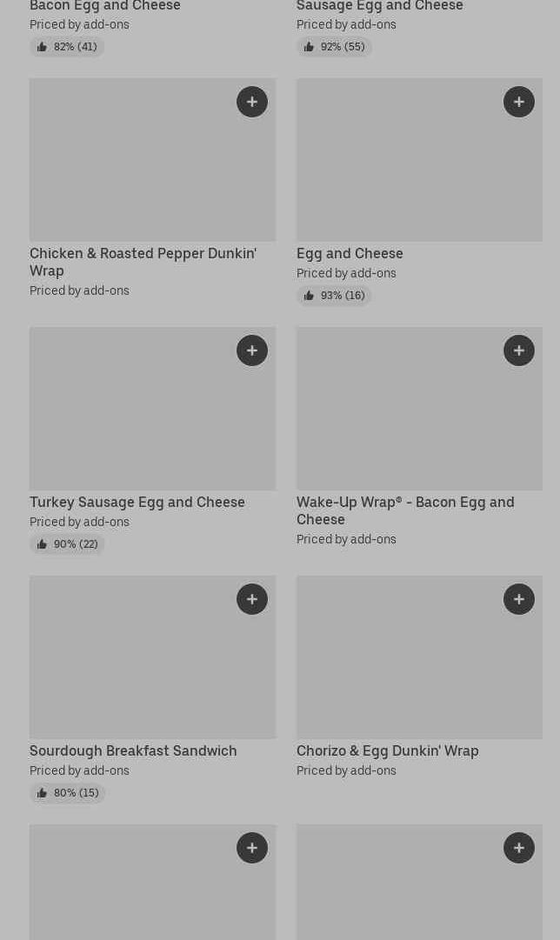Add Wake-Up Wrap Bacon Egg and Cheese

pos(519,350)
